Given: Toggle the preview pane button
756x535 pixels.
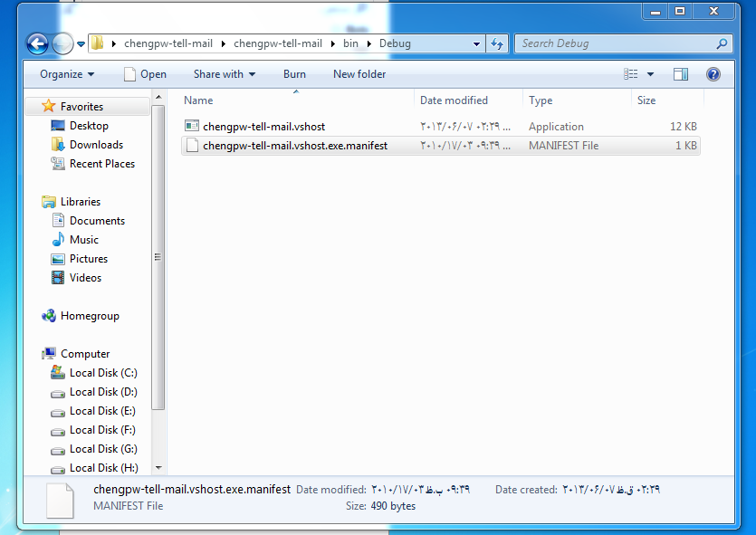Looking at the screenshot, I should click(x=681, y=74).
